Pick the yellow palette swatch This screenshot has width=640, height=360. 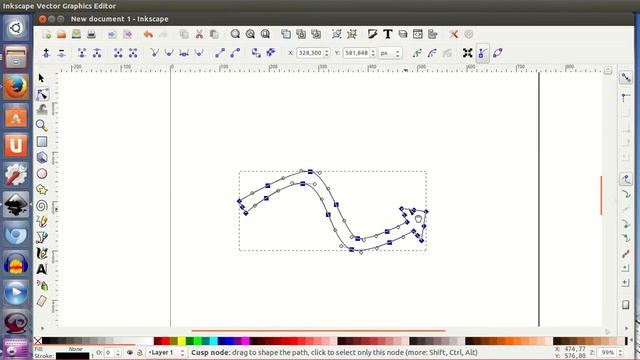pyautogui.click(x=182, y=341)
